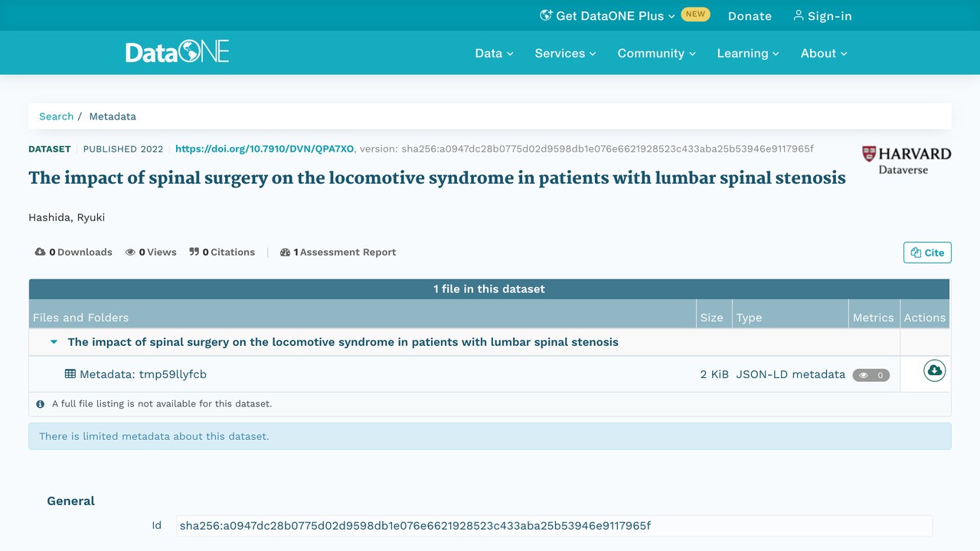The image size is (980, 551).
Task: Click author name Hashida, Ryuki
Action: click(67, 217)
